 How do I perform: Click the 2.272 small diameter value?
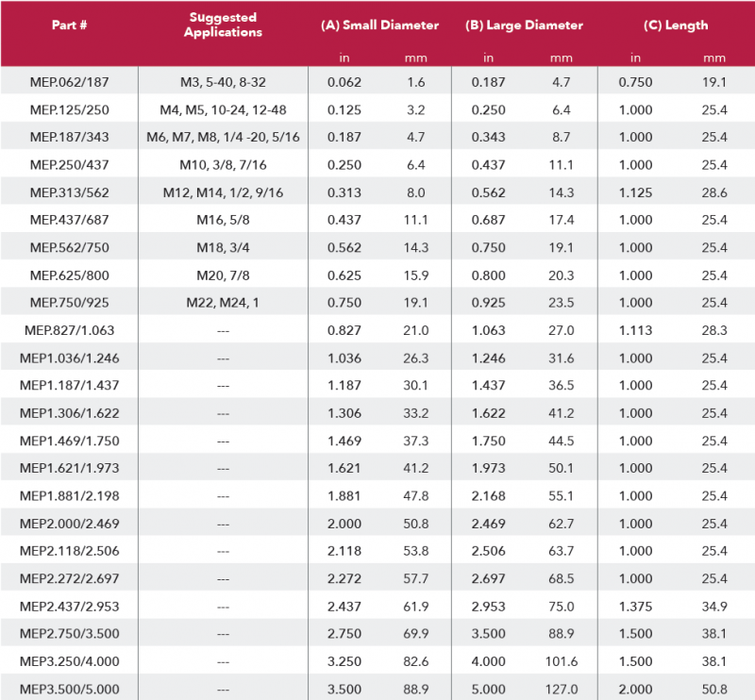click(344, 578)
